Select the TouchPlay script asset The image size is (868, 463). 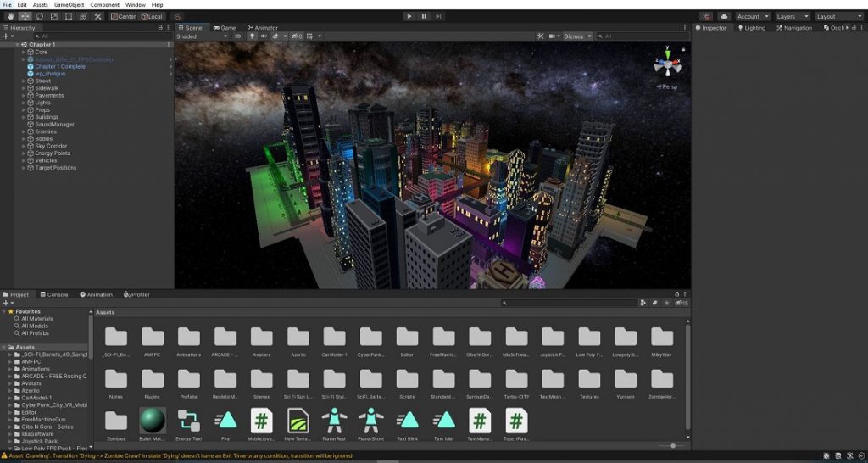[516, 425]
